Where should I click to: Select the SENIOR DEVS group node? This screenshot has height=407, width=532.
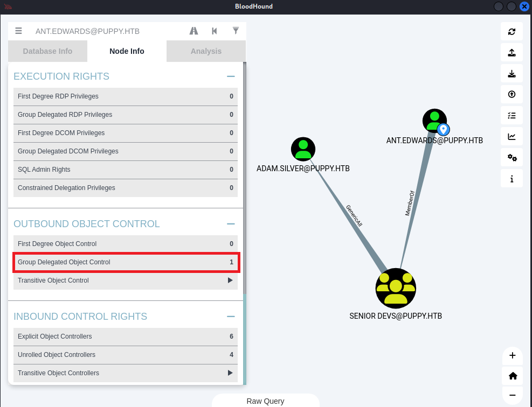coord(396,289)
